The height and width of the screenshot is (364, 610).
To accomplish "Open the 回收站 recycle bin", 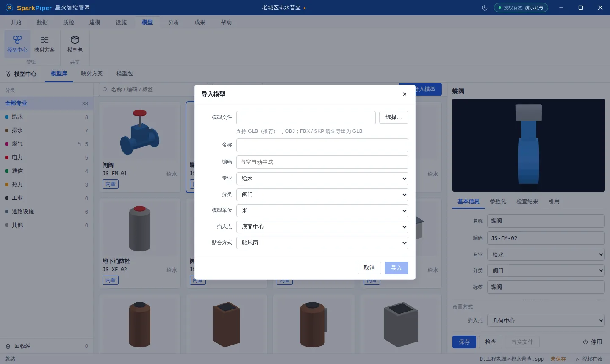I will click(x=47, y=346).
